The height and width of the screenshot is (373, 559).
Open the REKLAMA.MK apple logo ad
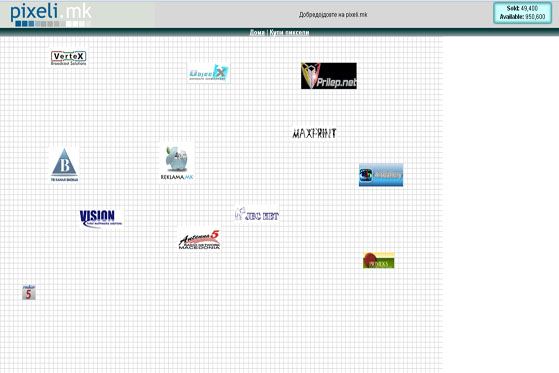coord(177,163)
